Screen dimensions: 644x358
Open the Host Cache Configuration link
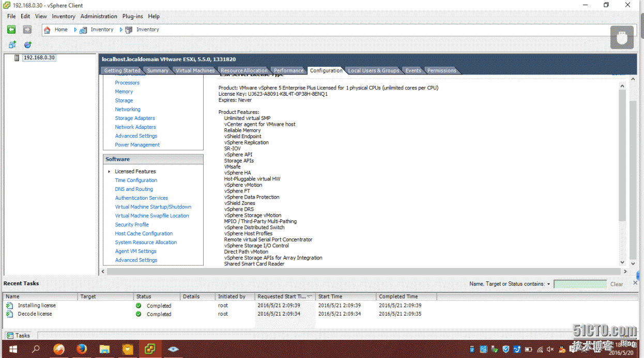144,233
